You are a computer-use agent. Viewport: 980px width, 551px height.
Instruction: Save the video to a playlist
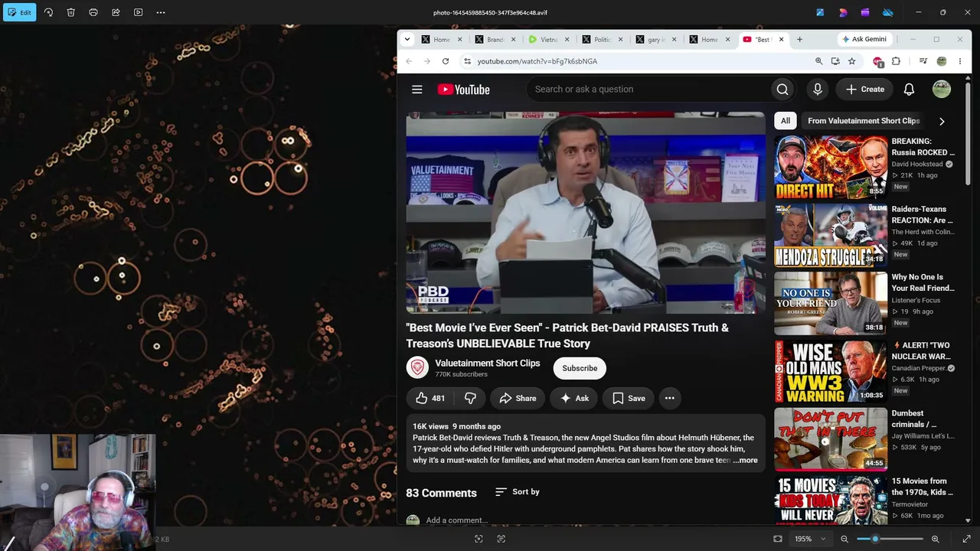coord(629,398)
